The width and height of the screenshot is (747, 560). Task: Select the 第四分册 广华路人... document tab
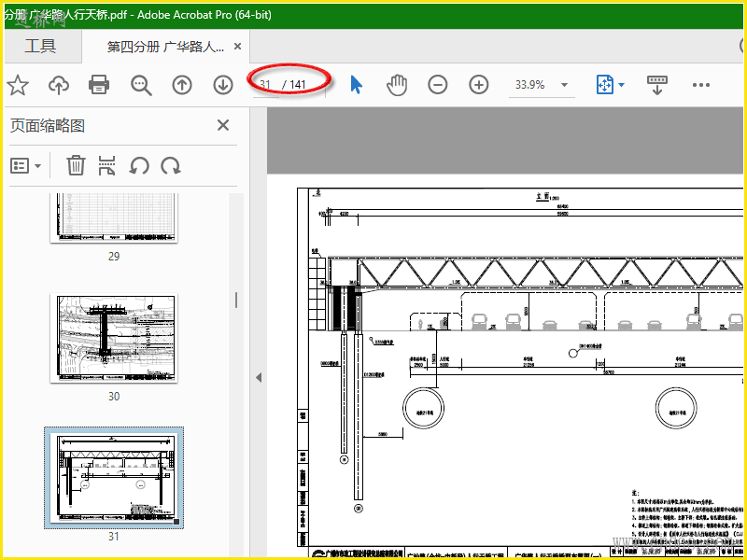coord(165,46)
